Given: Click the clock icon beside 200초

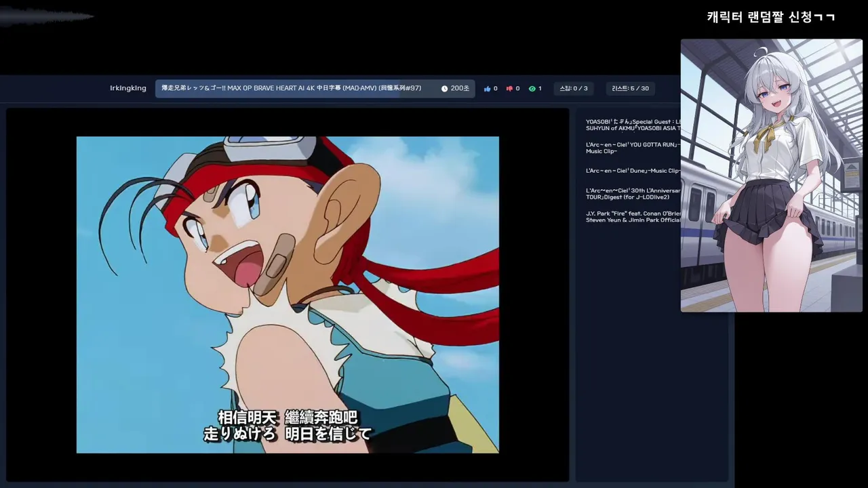Looking at the screenshot, I should pyautogui.click(x=444, y=89).
